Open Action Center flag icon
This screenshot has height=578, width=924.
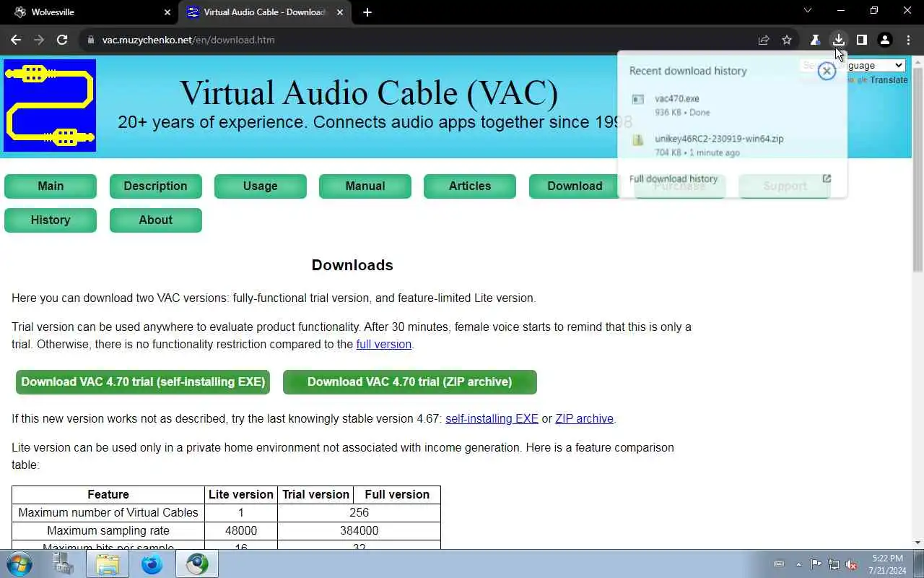[816, 564]
